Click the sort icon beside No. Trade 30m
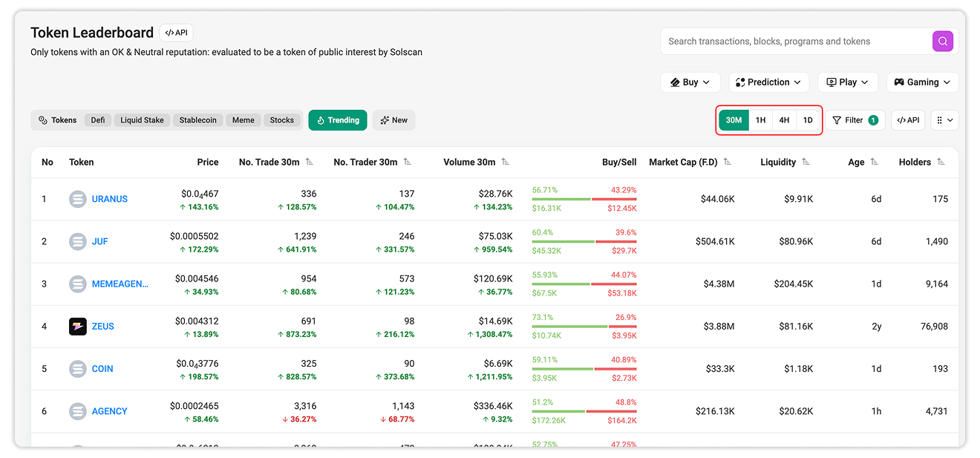Screen dimensions: 980x458 [310, 162]
